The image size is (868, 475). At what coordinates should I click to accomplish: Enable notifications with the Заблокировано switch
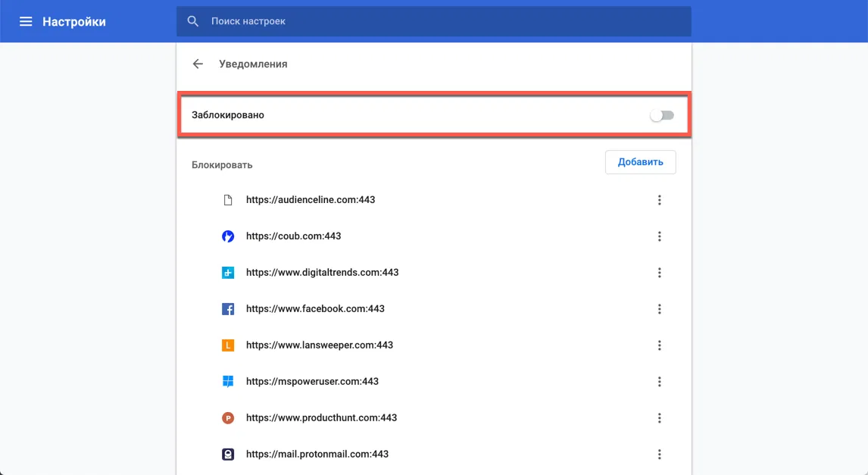[662, 114]
